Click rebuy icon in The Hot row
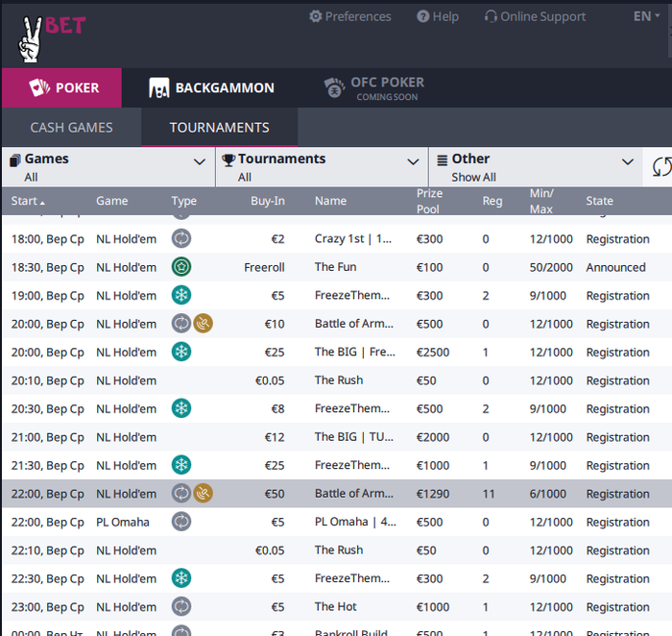 pos(181,606)
